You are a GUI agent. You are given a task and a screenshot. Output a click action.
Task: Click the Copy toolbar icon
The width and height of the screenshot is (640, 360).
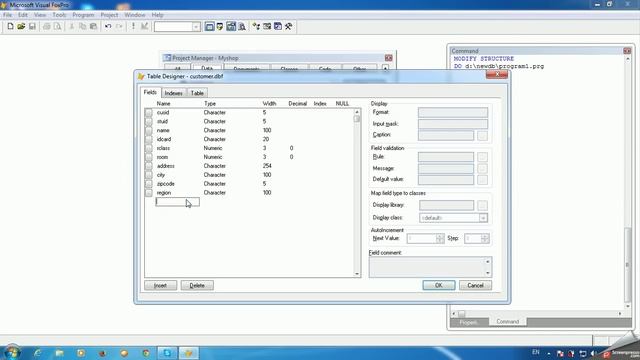[82, 27]
